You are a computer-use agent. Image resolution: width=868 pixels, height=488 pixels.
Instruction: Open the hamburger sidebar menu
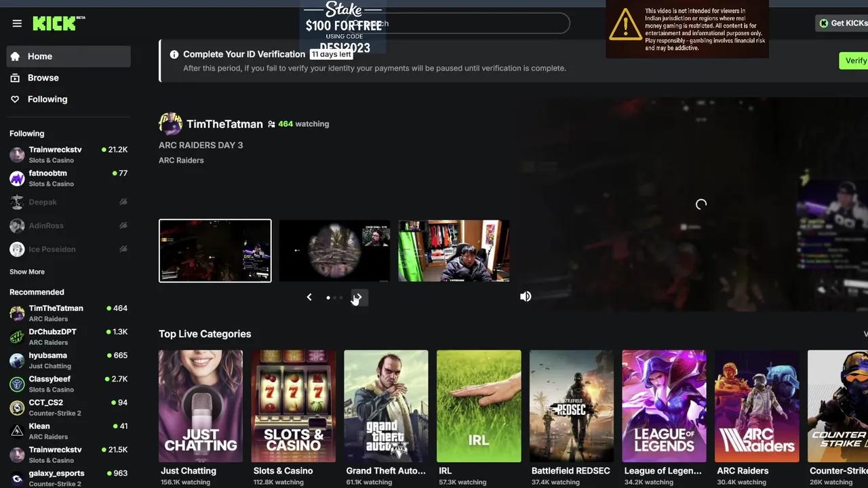pos(17,22)
